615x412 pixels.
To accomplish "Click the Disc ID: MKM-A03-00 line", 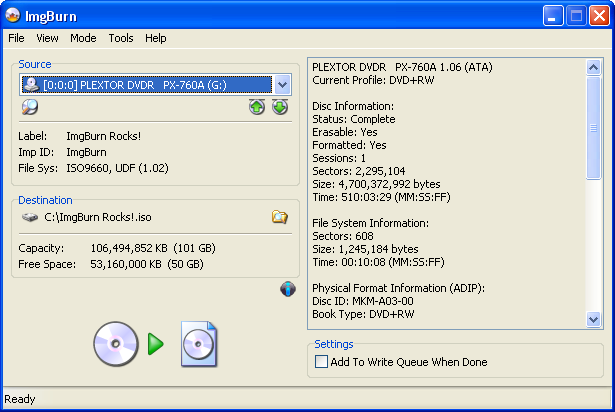I will point(363,301).
